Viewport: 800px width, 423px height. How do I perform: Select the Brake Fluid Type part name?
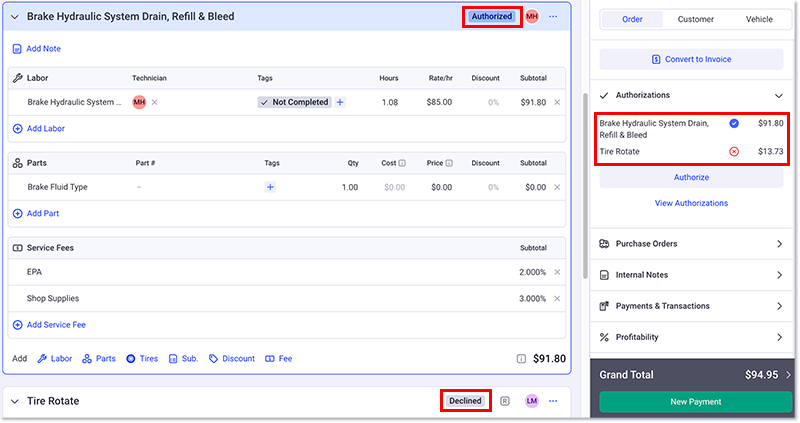57,187
